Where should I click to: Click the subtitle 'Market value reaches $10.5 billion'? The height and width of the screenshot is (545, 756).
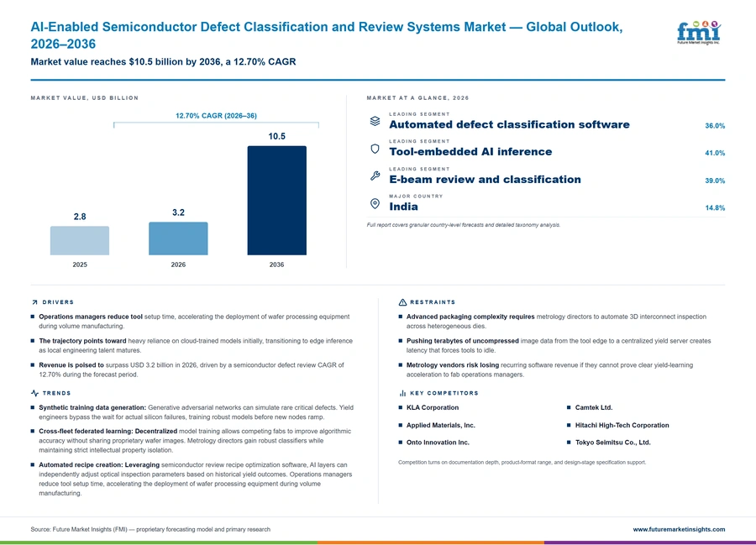(163, 61)
